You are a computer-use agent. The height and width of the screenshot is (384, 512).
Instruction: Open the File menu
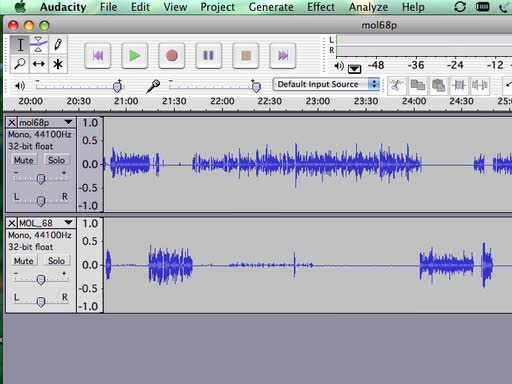108,7
